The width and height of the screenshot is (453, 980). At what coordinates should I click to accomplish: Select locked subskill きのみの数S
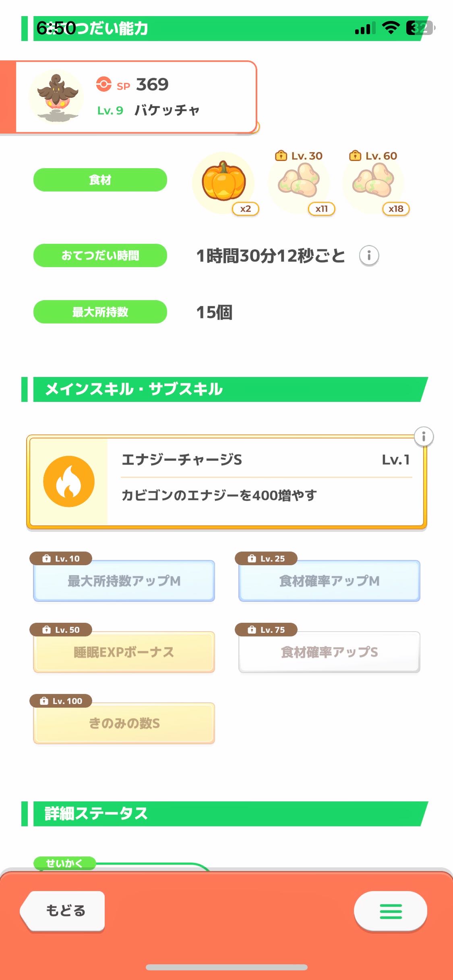point(124,723)
